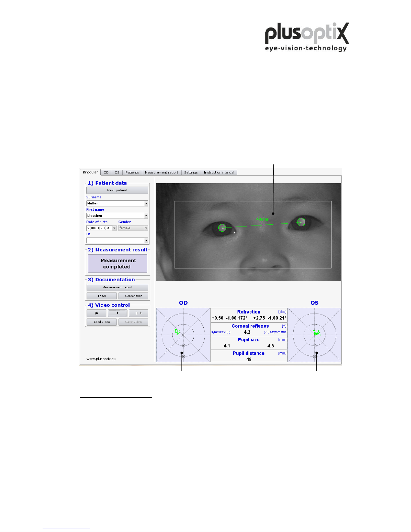Click the pupil distance value 49
Image resolution: width=411 pixels, height=532 pixels.
249,359
